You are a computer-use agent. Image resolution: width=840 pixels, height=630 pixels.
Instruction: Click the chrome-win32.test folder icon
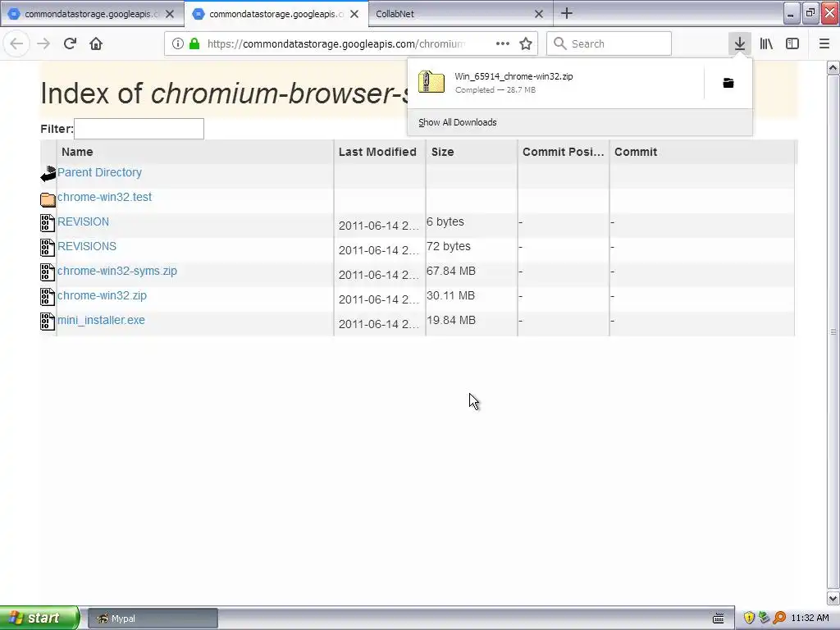[x=48, y=199]
